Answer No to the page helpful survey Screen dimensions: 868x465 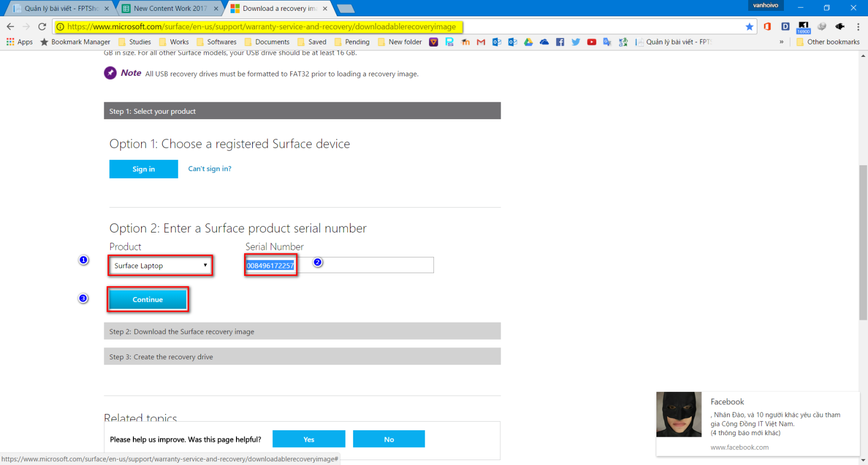tap(389, 439)
